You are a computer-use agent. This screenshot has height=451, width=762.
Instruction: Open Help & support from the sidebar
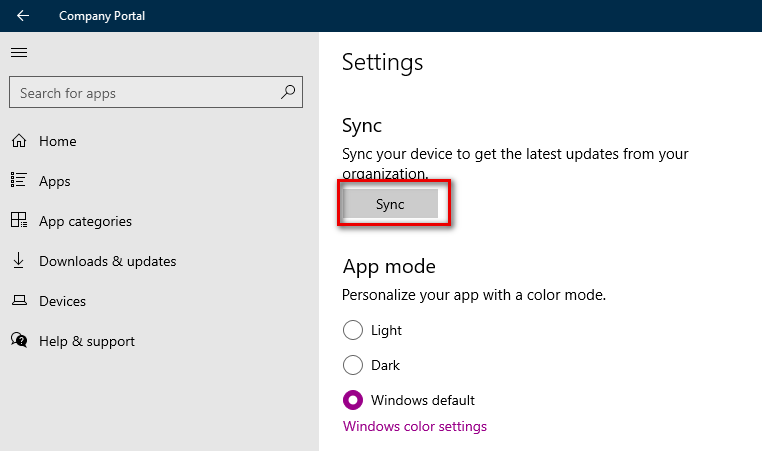point(87,341)
